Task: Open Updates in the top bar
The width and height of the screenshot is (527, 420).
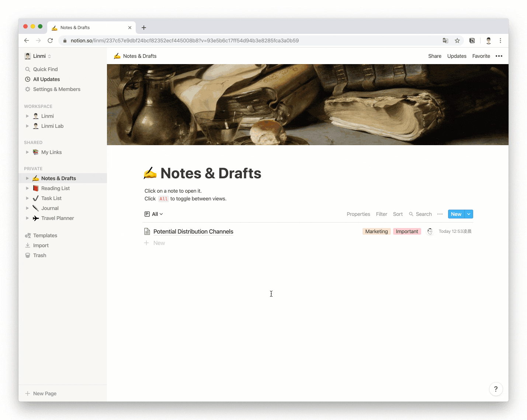Action: coord(457,56)
